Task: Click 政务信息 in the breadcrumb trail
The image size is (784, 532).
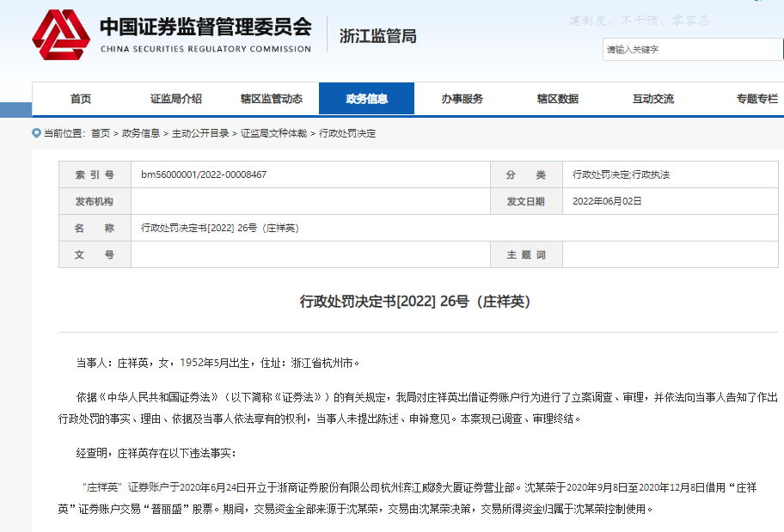Action: point(141,133)
